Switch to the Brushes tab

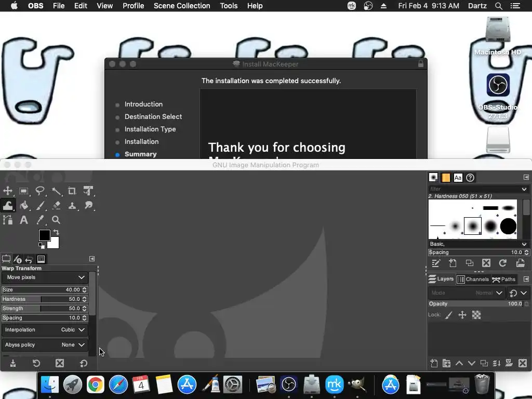tap(433, 178)
